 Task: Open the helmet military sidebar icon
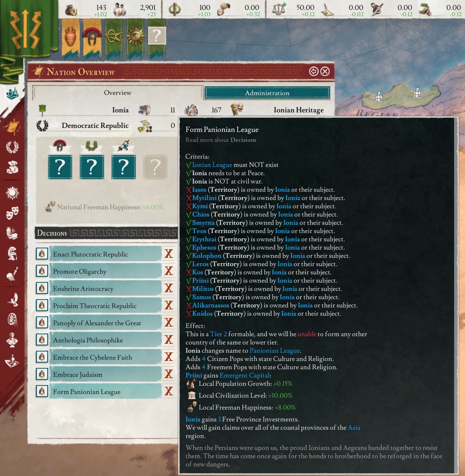pyautogui.click(x=13, y=254)
